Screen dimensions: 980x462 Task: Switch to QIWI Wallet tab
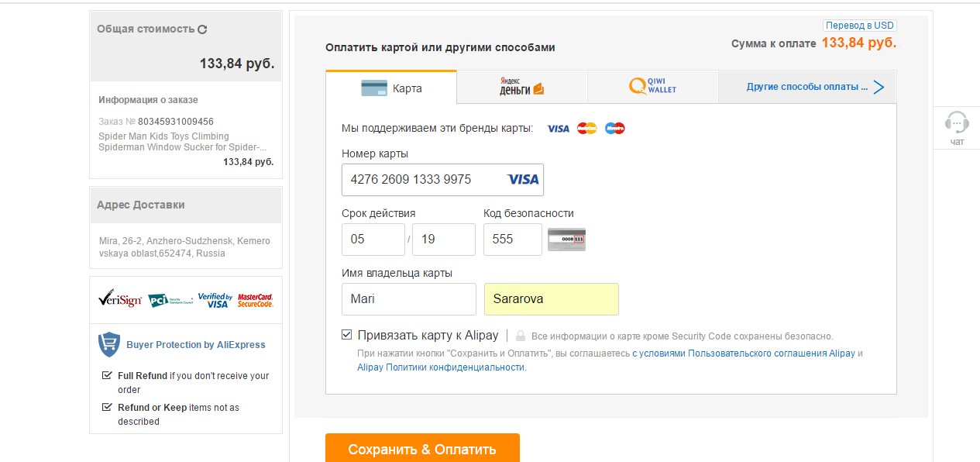click(x=653, y=87)
